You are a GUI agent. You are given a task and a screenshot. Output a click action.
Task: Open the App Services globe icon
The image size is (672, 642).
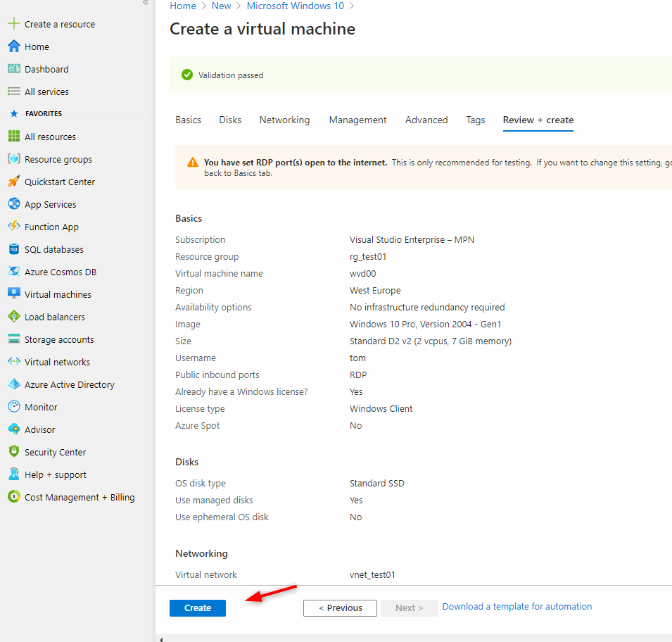click(13, 203)
